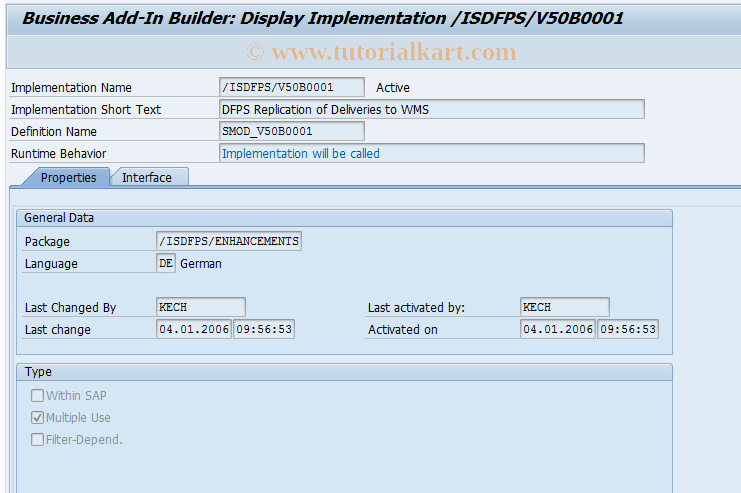Click the Last change time field
Viewport: 741px width, 493px height.
click(x=264, y=329)
